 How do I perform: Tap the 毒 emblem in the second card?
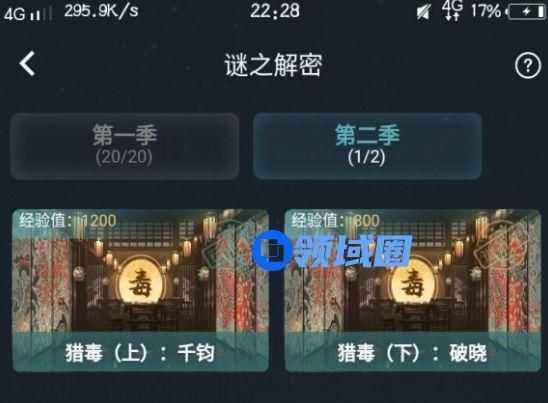click(x=412, y=282)
